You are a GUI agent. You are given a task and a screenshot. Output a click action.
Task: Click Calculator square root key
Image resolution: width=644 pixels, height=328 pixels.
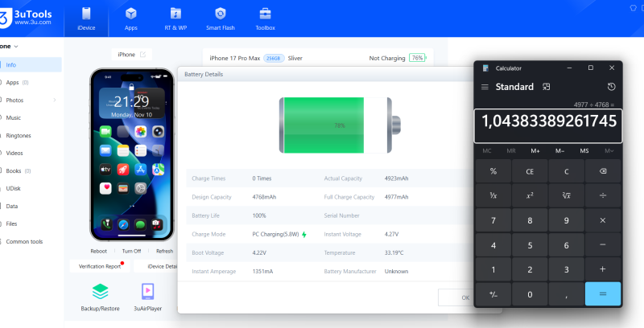567,195
